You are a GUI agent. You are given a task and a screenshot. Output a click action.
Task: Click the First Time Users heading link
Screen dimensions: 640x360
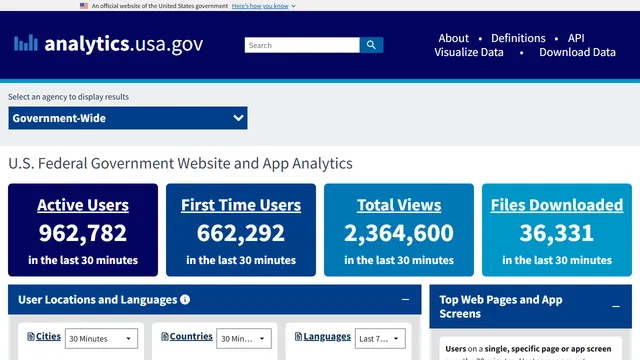tap(241, 205)
